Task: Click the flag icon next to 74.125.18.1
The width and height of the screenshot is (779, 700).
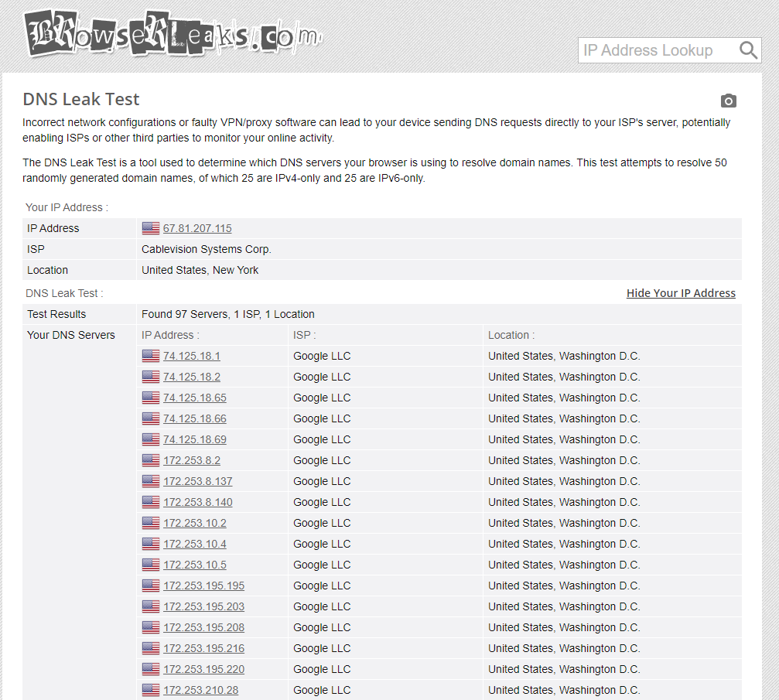Action: click(151, 356)
